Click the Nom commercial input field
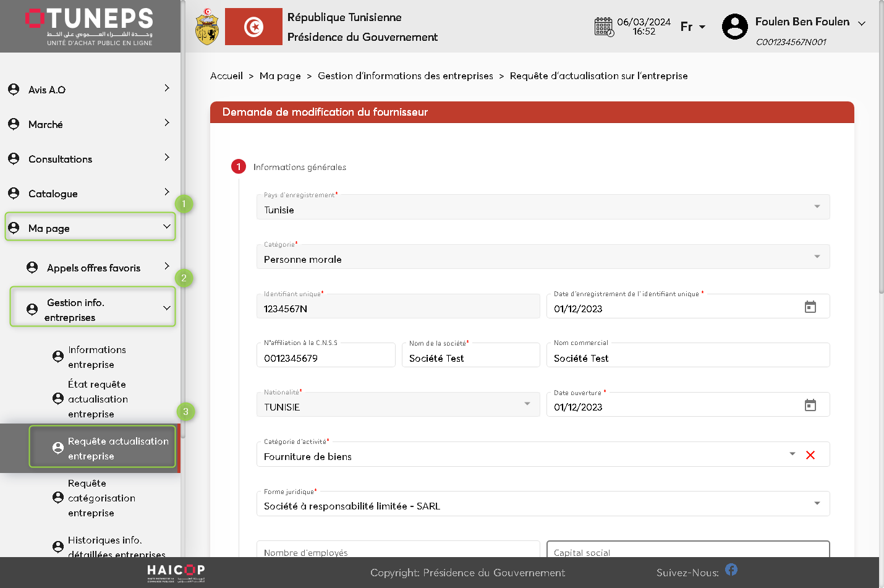Screen dimensions: 884x588 click(687, 358)
